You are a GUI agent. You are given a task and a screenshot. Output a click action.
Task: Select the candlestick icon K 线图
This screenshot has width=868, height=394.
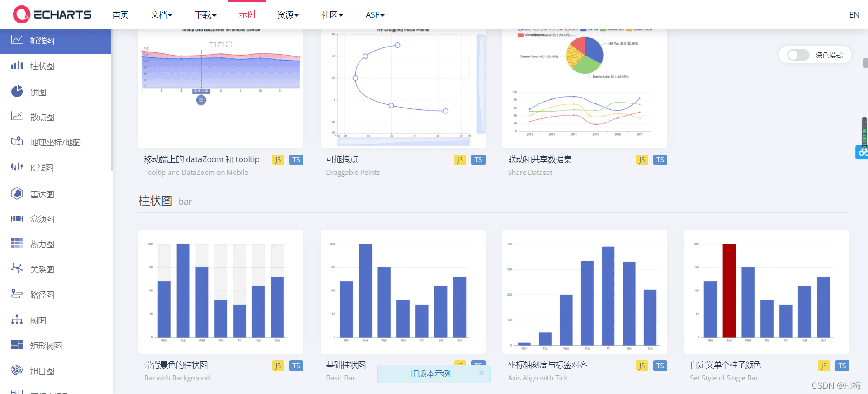pos(17,167)
